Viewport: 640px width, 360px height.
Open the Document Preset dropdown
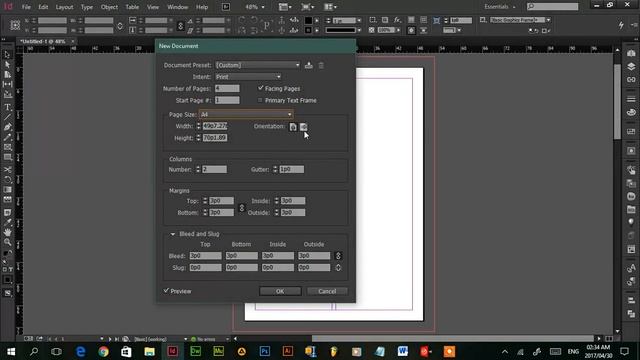pyautogui.click(x=258, y=65)
